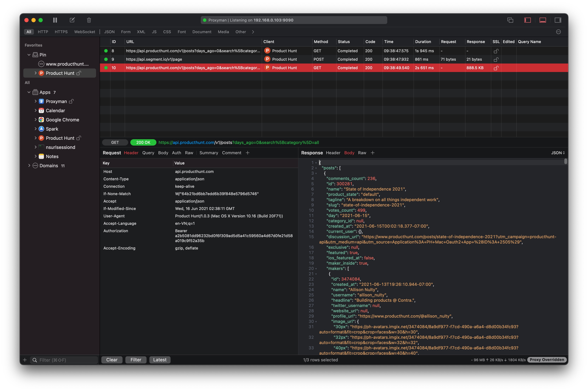Expand the nsurlsessiond node
Viewport: 588px width, 391px height.
coord(35,147)
